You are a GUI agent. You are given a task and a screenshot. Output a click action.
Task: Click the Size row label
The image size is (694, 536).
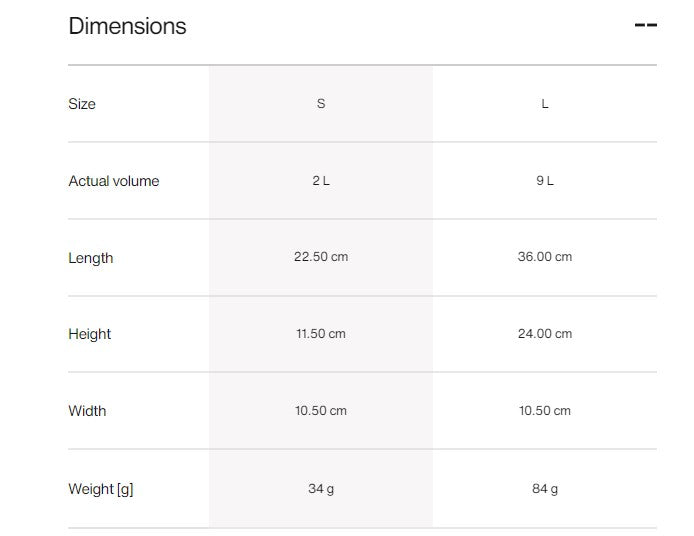pyautogui.click(x=82, y=104)
